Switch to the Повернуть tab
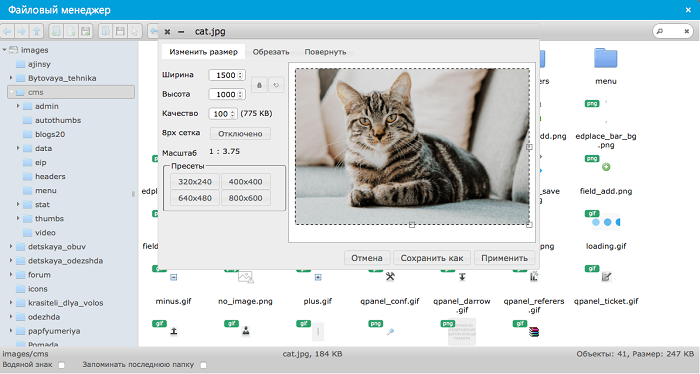The image size is (700, 374). [x=325, y=52]
